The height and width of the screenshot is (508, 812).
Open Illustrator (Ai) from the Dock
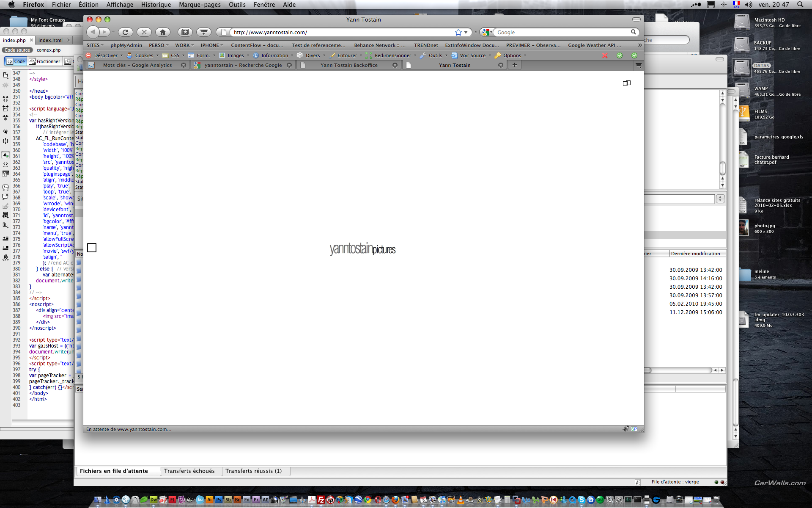pos(209,500)
